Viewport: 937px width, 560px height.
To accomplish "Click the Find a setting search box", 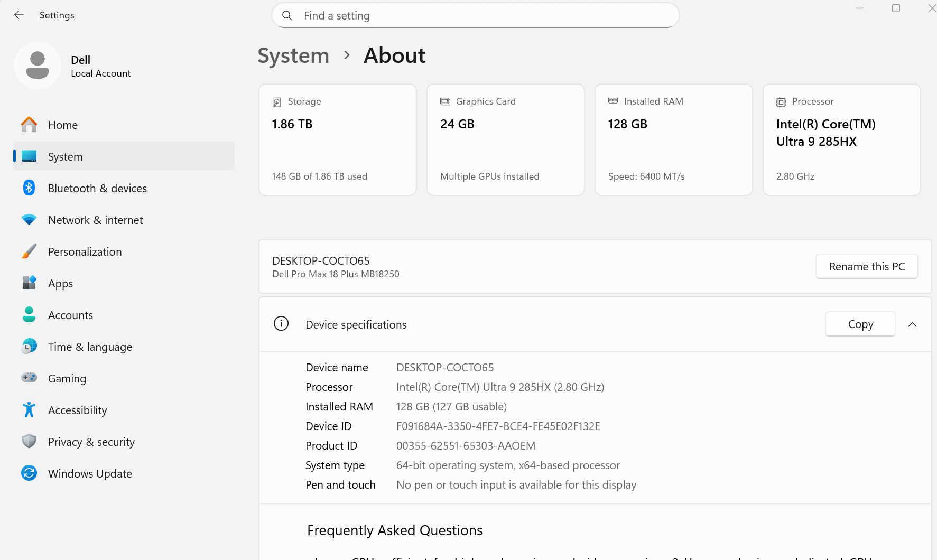I will tap(476, 16).
